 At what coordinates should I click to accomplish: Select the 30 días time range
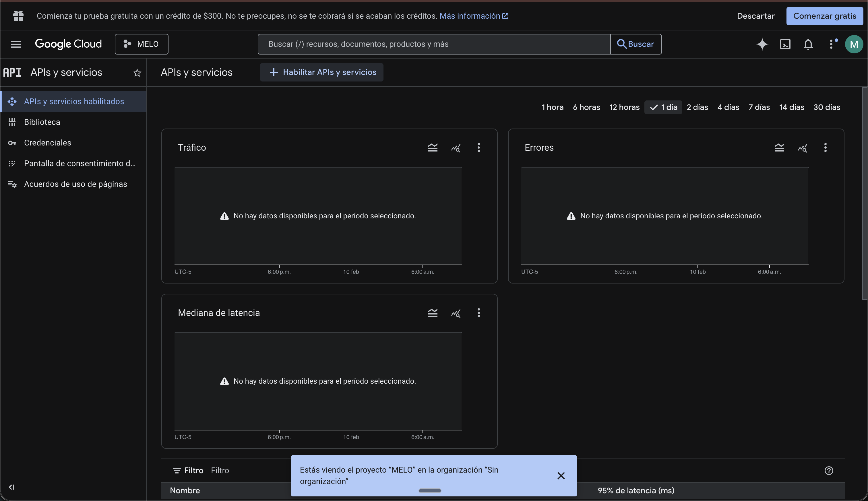827,107
